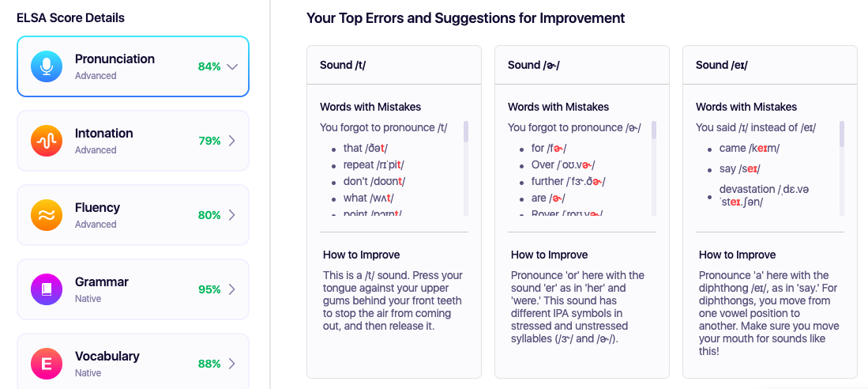Click the purple Grammar book icon
The height and width of the screenshot is (389, 868).
pos(47,289)
